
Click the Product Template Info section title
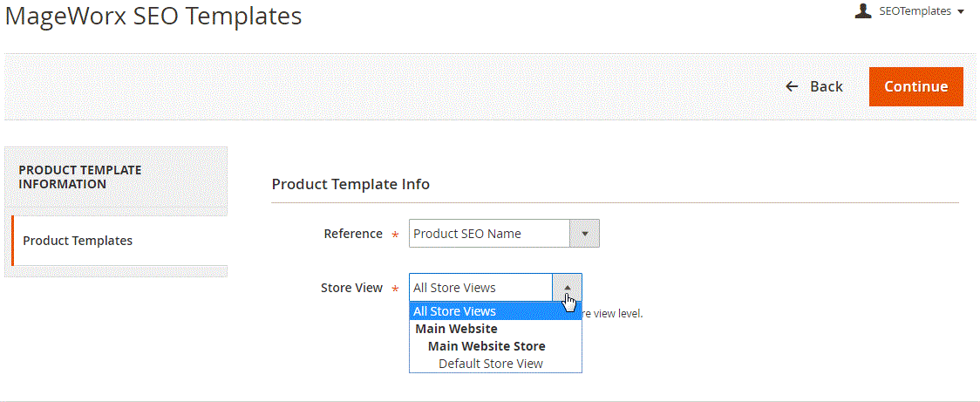[x=350, y=185]
